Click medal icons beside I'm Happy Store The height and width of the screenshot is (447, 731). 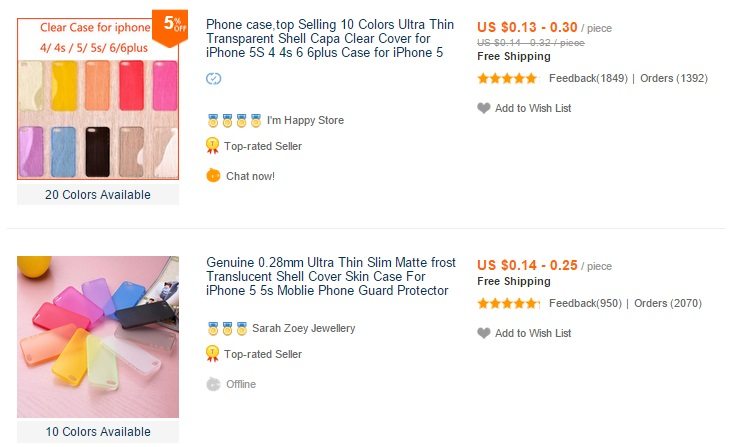[x=234, y=121]
